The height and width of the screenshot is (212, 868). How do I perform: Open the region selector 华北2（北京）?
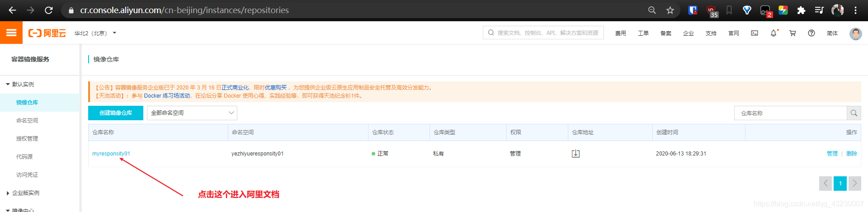click(95, 33)
